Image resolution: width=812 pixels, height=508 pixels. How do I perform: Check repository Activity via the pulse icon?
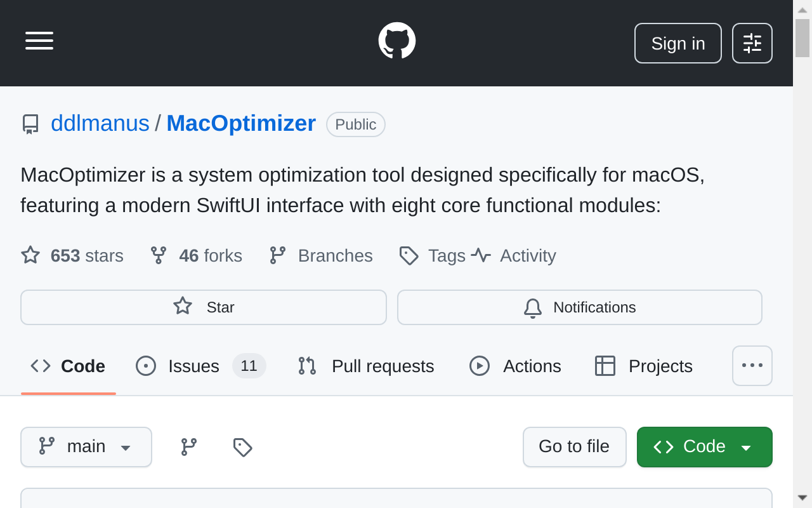click(481, 255)
